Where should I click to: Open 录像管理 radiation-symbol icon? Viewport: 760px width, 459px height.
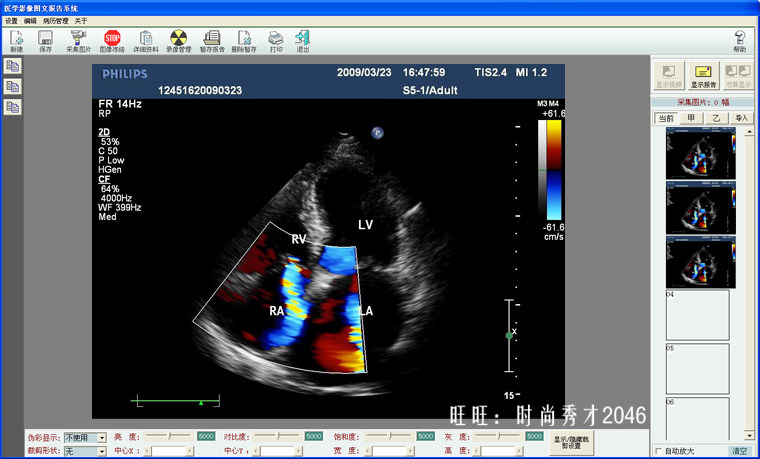178,41
